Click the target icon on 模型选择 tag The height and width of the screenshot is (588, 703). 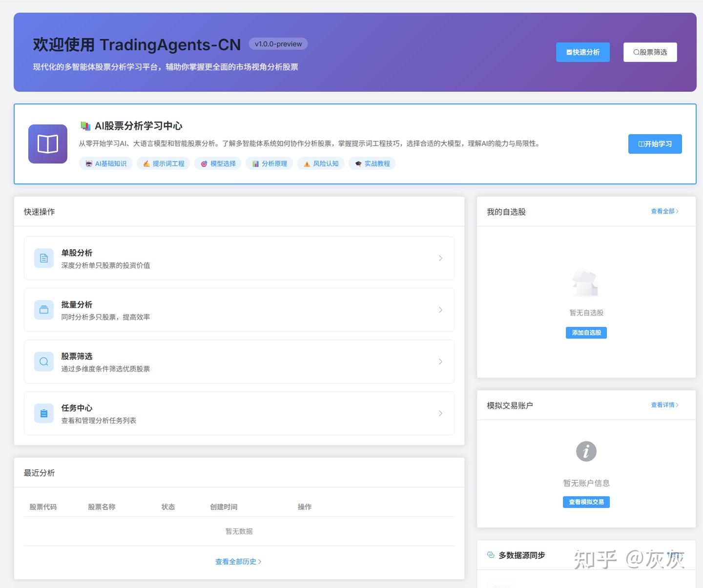204,163
